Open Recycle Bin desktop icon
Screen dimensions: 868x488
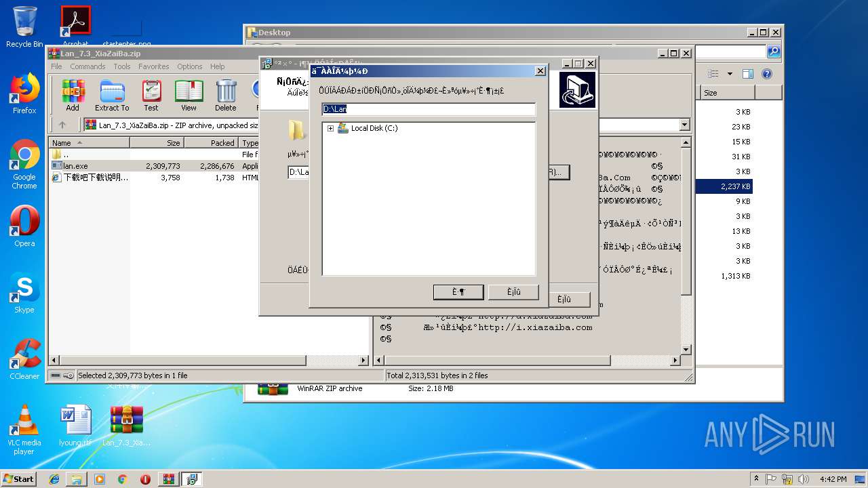coord(24,27)
